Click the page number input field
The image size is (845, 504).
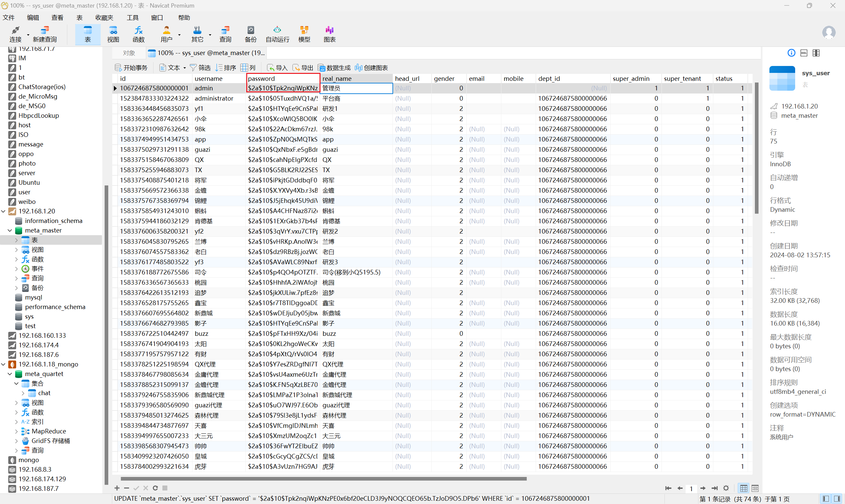tap(691, 488)
